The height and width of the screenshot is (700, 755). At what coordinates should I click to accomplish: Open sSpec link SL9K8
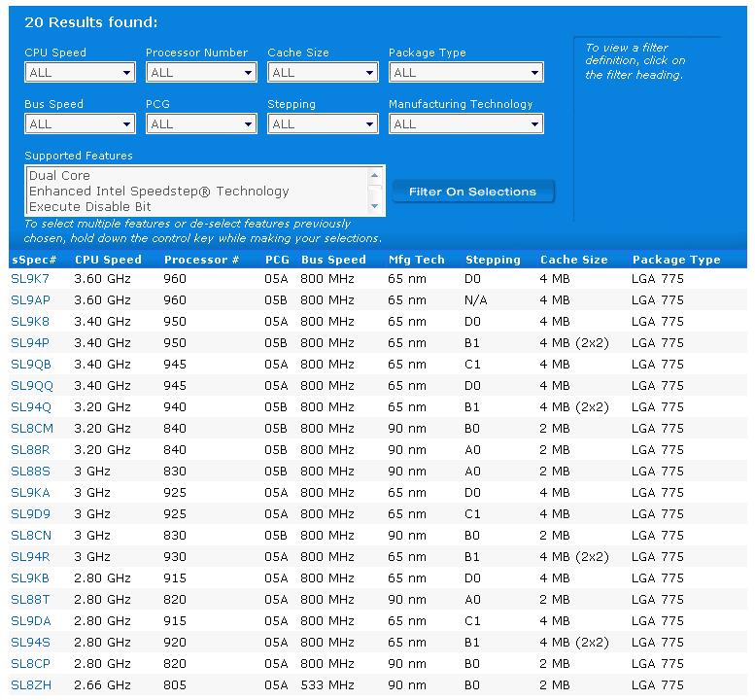[x=30, y=322]
